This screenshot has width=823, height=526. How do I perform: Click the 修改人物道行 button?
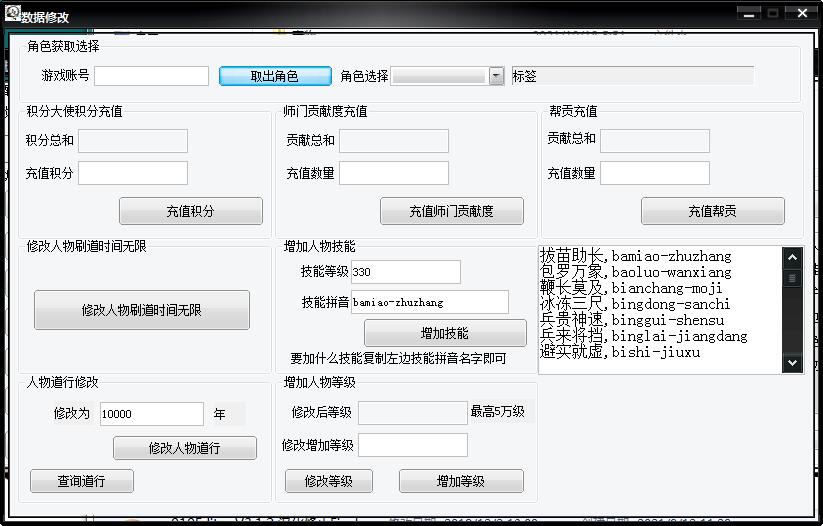click(184, 448)
